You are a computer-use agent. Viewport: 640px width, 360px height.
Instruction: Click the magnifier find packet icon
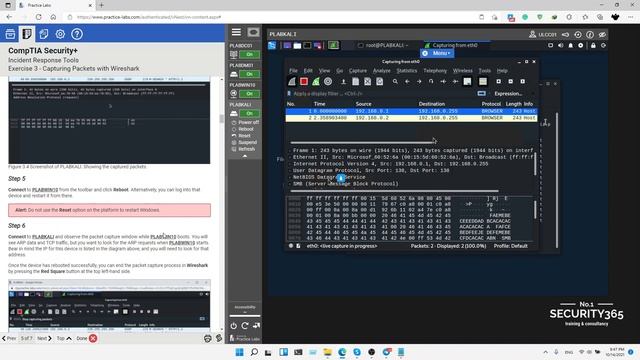tap(395, 82)
